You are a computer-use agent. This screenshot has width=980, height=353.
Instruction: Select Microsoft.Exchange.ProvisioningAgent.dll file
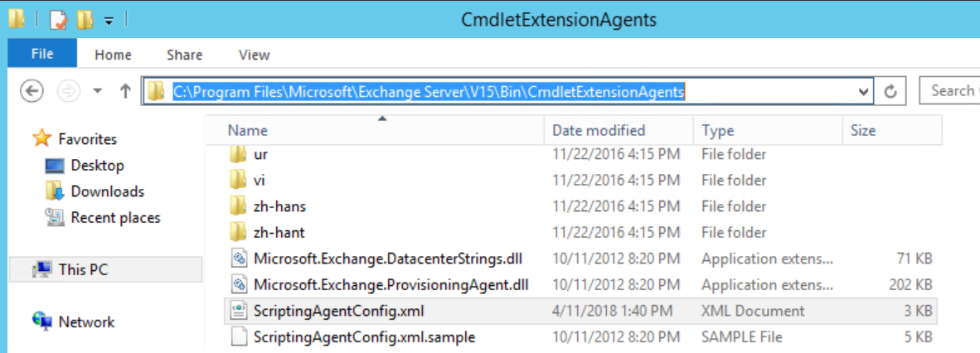coord(378,285)
